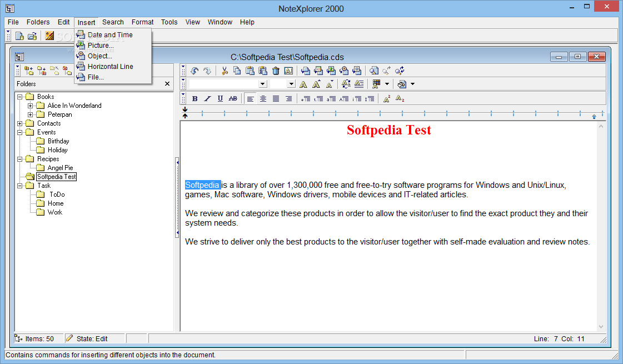Click the Add Subfolder icon in tree toolbar

pyautogui.click(x=42, y=71)
